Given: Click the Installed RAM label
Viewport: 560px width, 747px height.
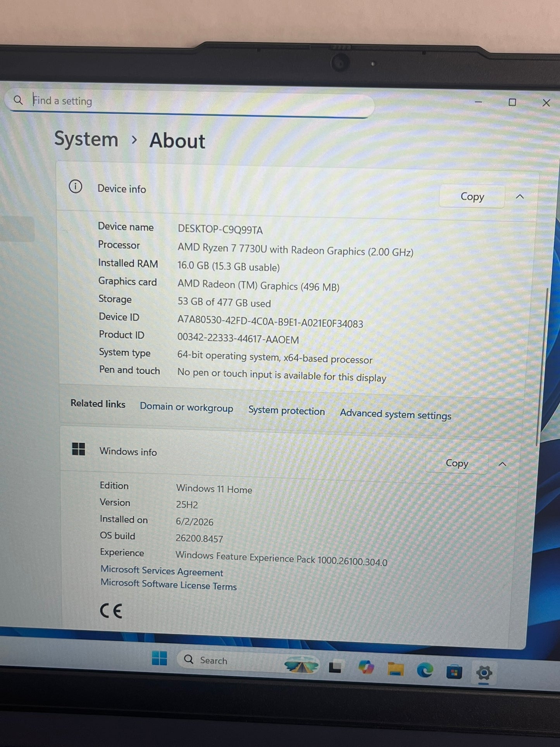Looking at the screenshot, I should (128, 263).
